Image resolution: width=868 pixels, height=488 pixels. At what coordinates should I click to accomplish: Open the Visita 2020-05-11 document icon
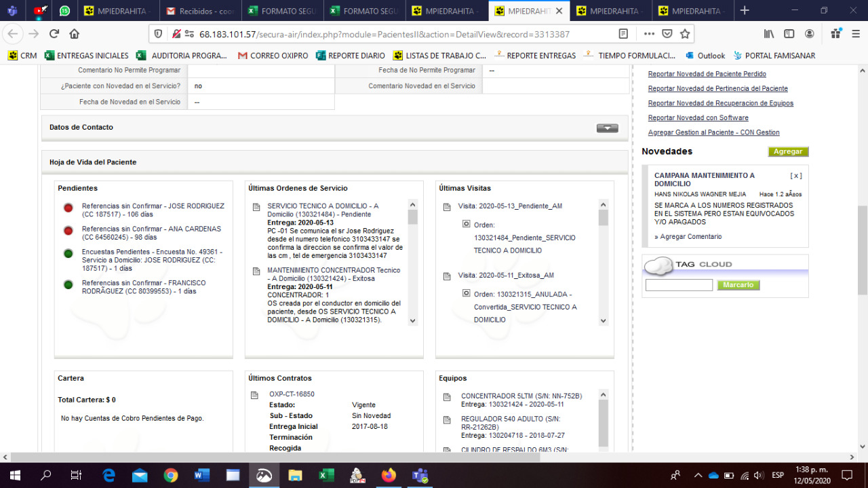click(447, 276)
